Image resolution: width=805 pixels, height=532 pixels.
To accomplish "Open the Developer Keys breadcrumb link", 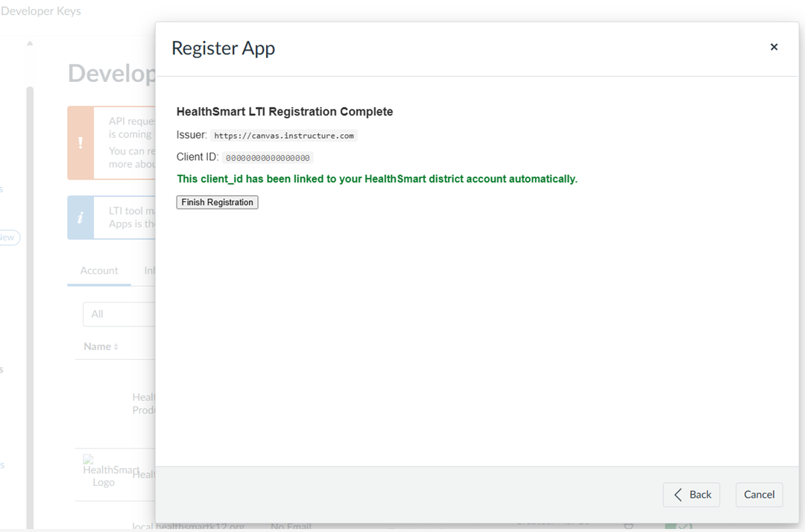I will (x=40, y=10).
